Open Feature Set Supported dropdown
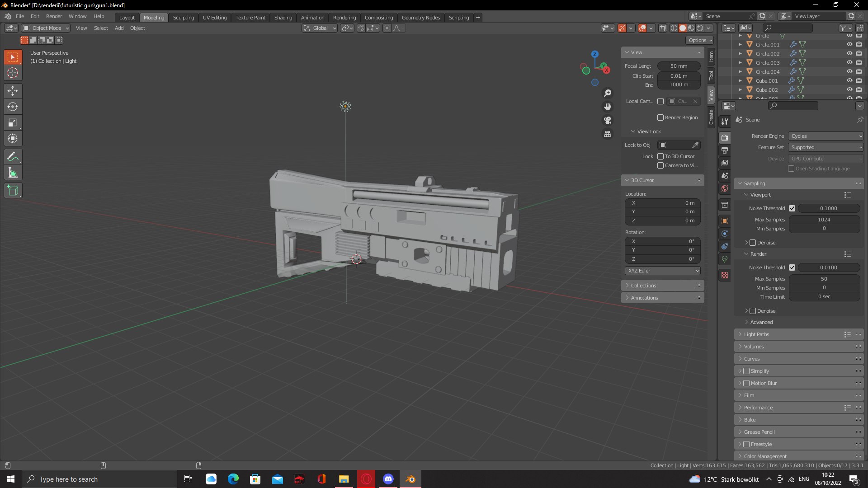This screenshot has width=868, height=488. click(826, 147)
